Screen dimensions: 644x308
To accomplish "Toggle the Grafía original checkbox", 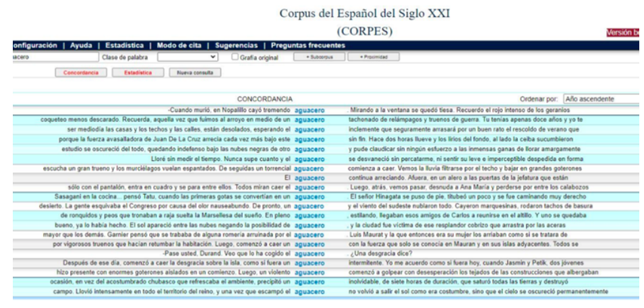I will [235, 57].
